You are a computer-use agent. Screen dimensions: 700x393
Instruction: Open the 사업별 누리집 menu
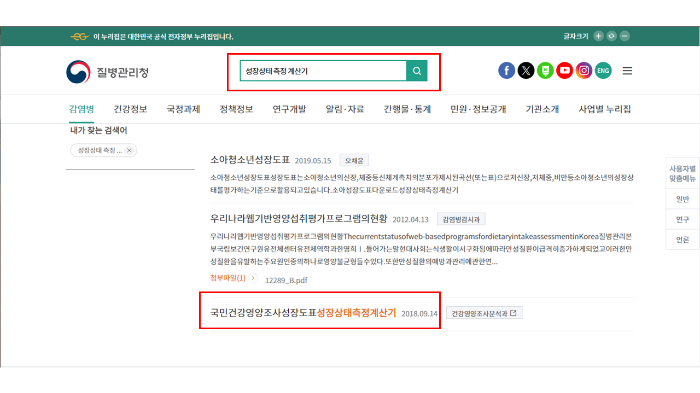[x=605, y=109]
